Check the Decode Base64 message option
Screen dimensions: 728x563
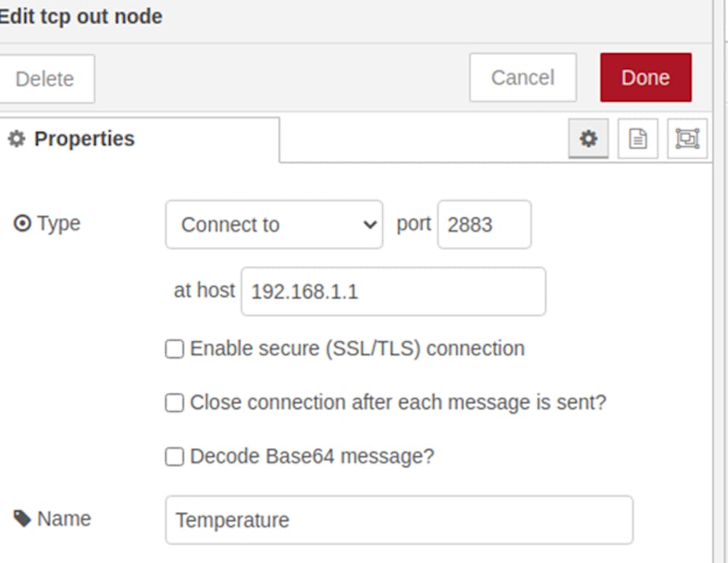(175, 457)
